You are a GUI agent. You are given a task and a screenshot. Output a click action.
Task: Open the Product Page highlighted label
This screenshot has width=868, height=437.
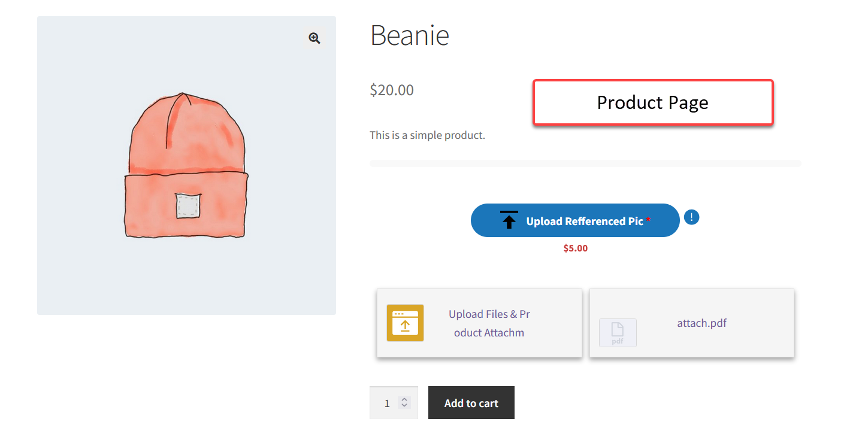[652, 102]
